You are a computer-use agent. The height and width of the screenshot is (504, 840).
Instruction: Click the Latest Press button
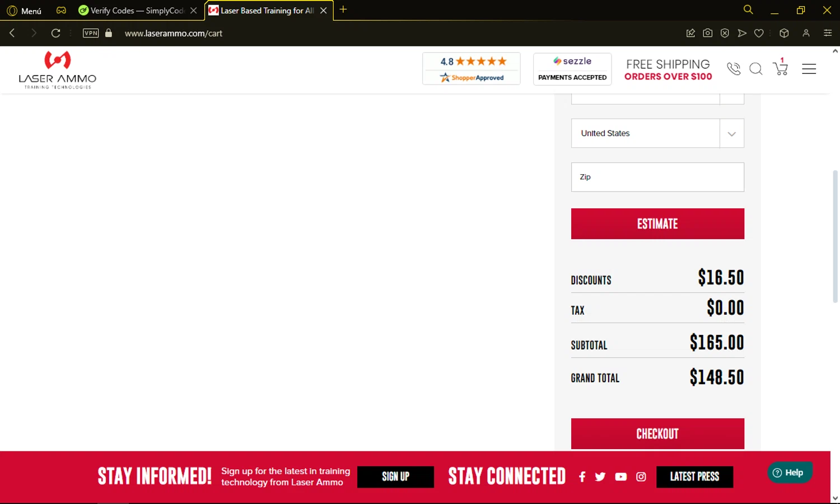[x=694, y=477]
